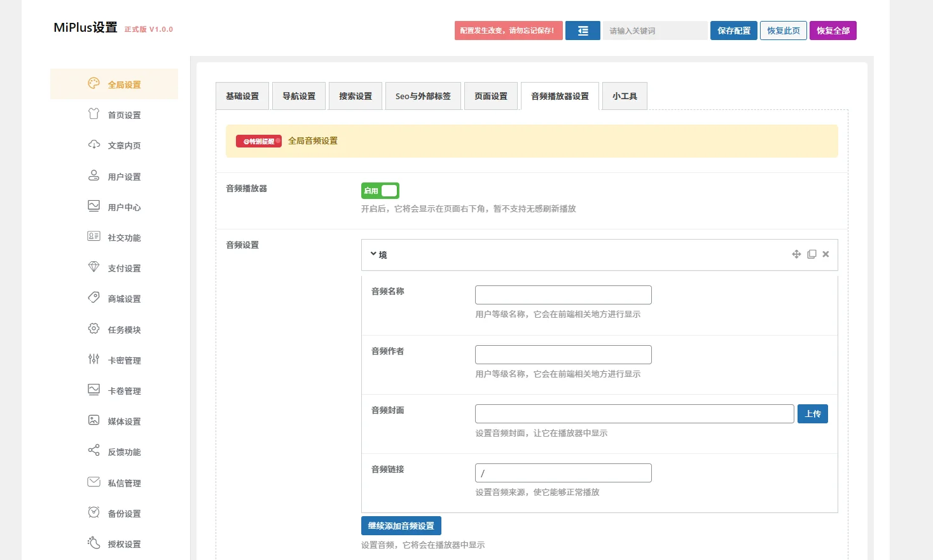The image size is (933, 560).
Task: Click the envelope icon for 私信管理
Action: [x=93, y=482]
